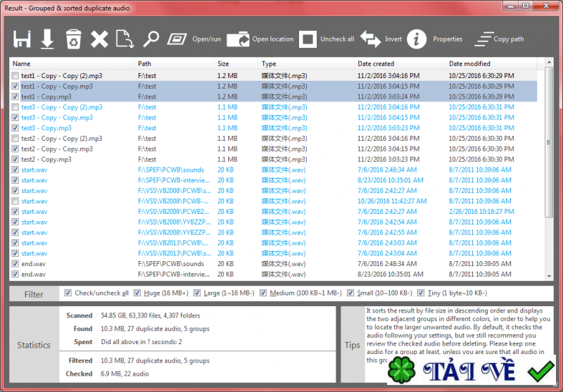Screen dimensions: 563x392
Task: Click the date created 7/6/2016 2:42:55 AM
Action: pos(387,232)
